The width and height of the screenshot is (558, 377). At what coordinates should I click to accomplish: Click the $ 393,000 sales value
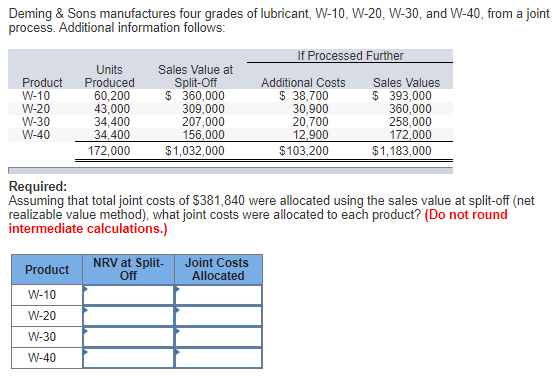click(402, 96)
